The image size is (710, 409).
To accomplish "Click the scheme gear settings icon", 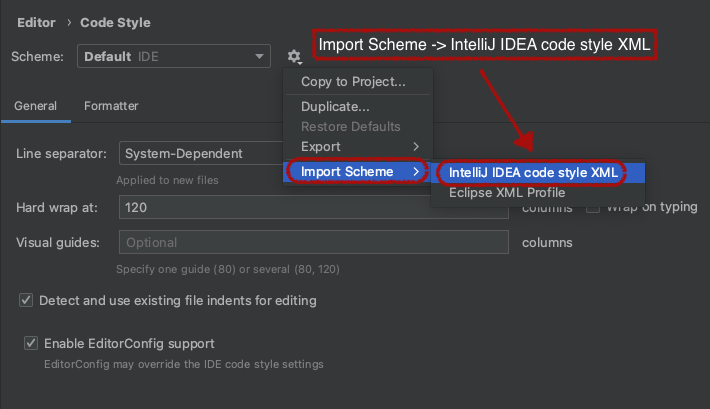I will coord(293,57).
